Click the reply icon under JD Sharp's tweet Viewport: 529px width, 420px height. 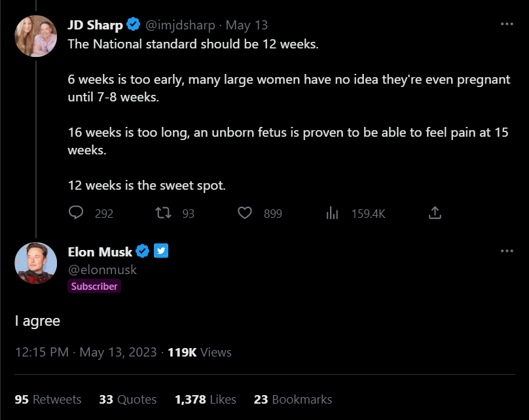(76, 213)
